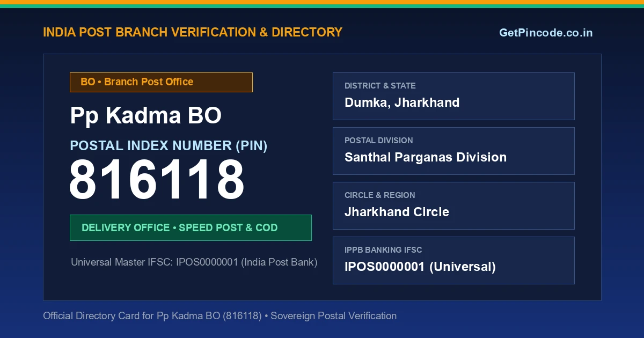Open the Circle & Region card

tap(453, 205)
